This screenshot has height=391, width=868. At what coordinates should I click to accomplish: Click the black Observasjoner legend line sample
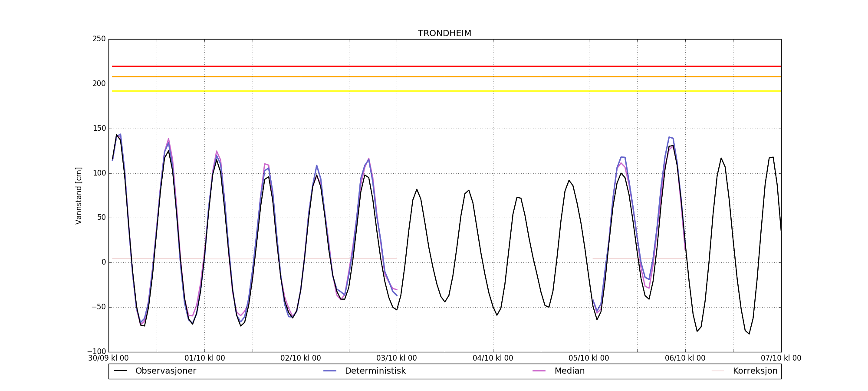coord(120,371)
